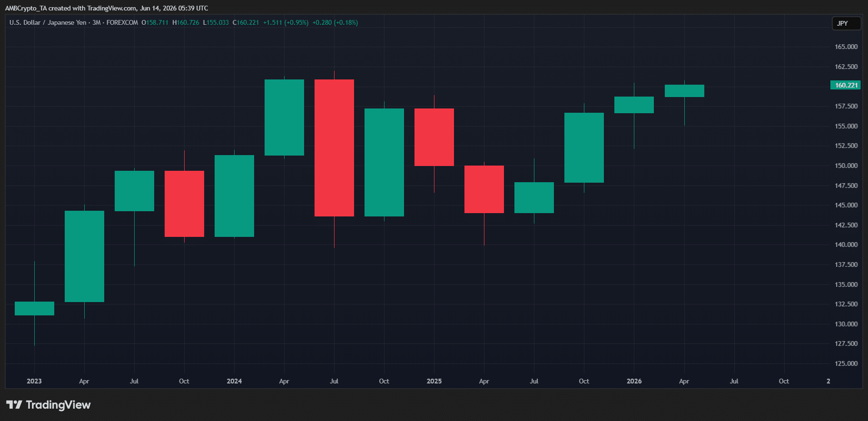Click the header 'AMBCrypto_TA created with TradingView.com' text

click(x=70, y=8)
